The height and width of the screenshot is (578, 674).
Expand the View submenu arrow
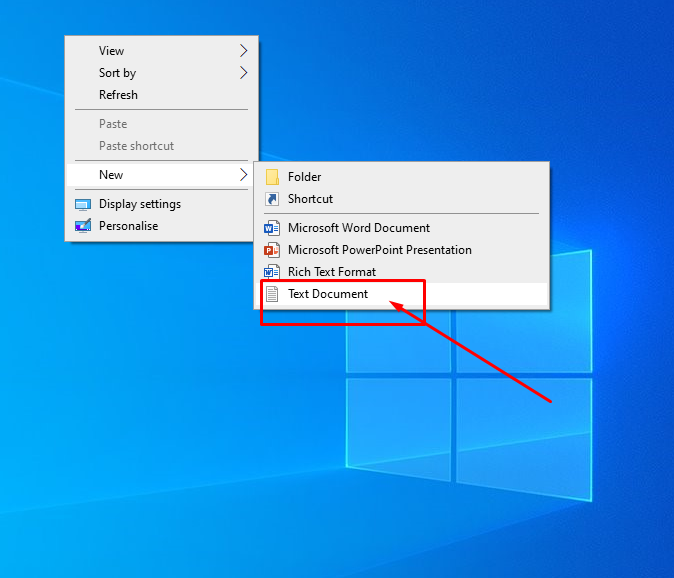[x=243, y=51]
